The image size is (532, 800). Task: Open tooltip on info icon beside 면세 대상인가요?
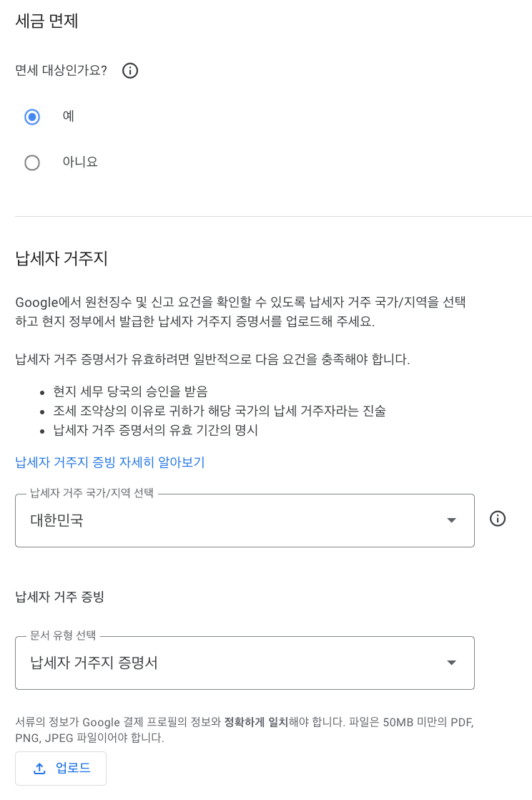click(129, 71)
